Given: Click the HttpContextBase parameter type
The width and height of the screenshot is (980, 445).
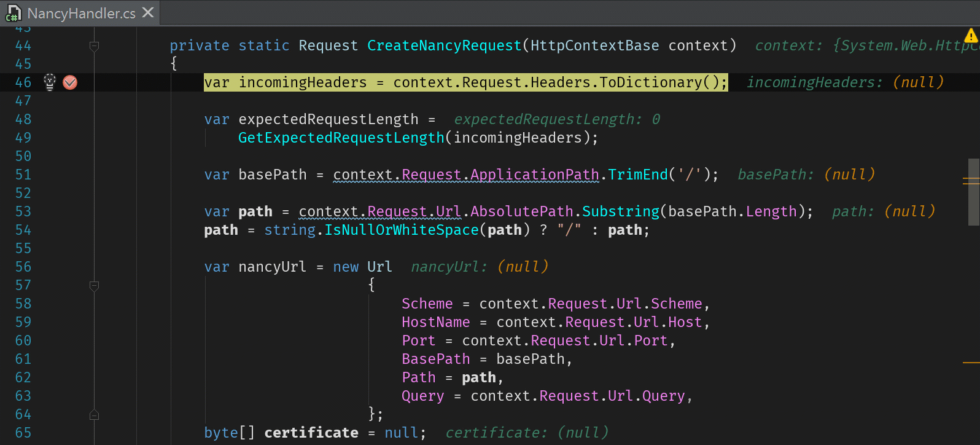Looking at the screenshot, I should [x=594, y=45].
